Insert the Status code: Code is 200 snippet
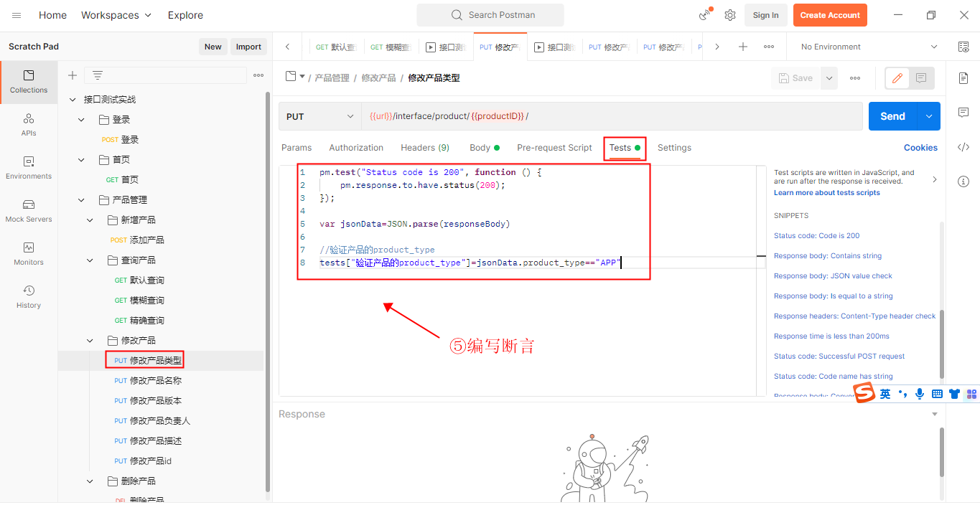980x505 pixels. [x=816, y=236]
